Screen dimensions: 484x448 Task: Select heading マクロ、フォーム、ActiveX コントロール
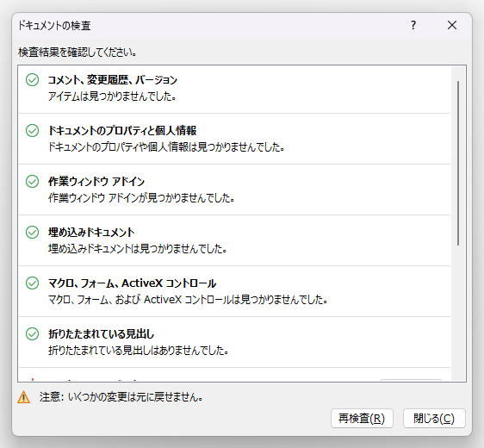(x=132, y=283)
